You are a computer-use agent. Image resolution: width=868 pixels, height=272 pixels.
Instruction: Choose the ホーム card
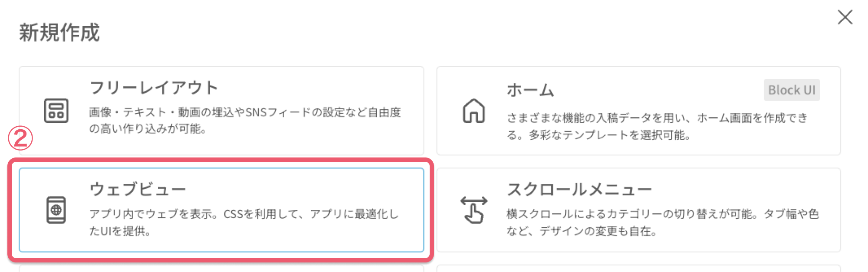point(638,111)
